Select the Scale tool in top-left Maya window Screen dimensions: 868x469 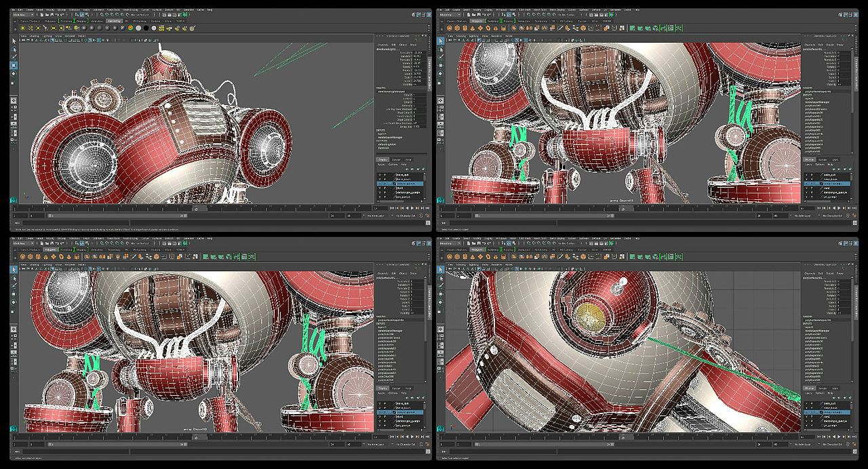13,83
